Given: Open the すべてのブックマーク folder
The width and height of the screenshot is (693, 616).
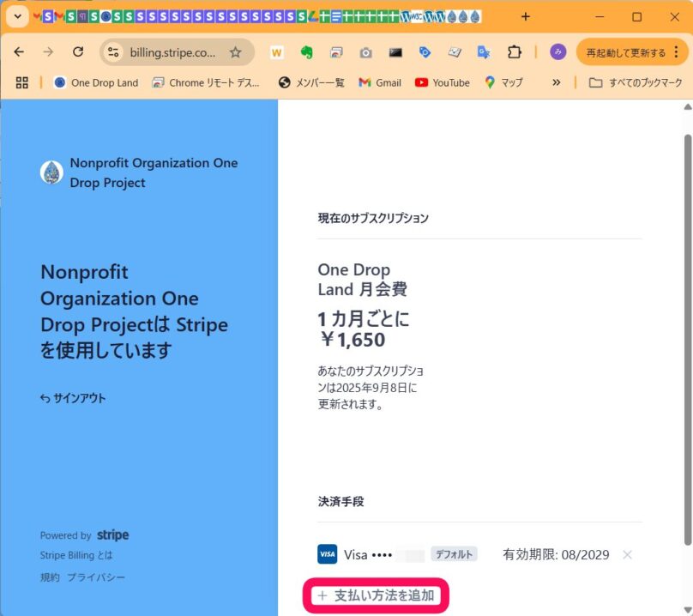Looking at the screenshot, I should pos(636,82).
